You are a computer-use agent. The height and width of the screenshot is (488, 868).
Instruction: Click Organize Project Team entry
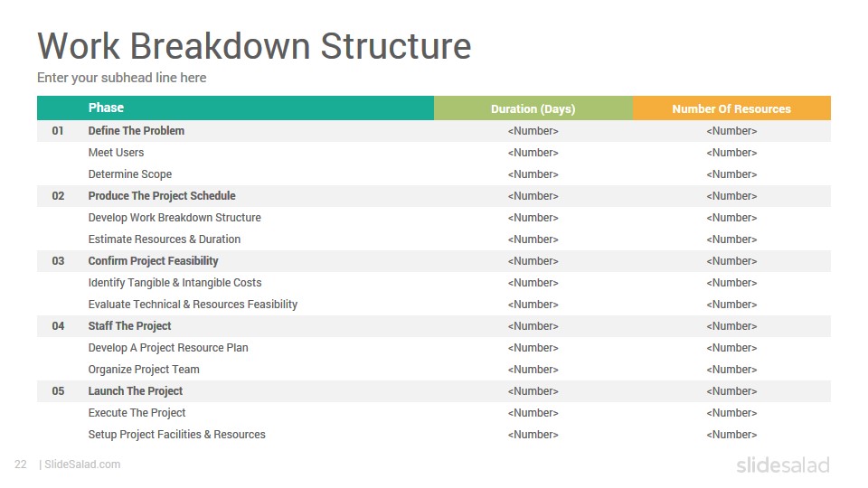pos(144,370)
